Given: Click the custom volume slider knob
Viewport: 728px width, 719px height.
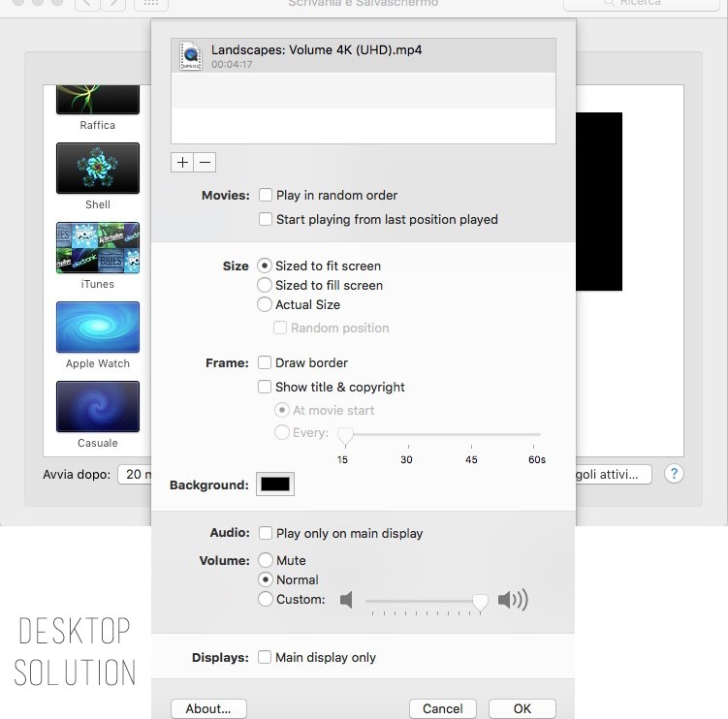Looking at the screenshot, I should pos(480,603).
